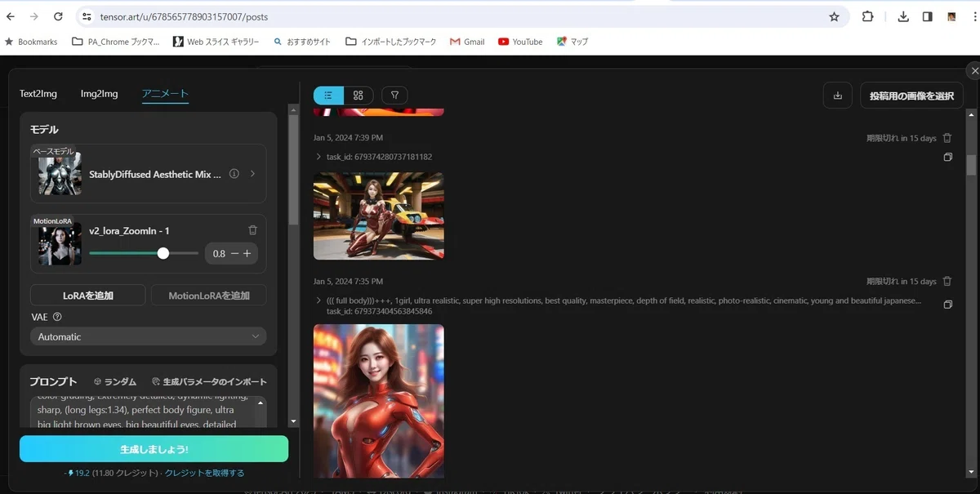Open the Web スライス ギャラリー bookmark
Image resolution: width=980 pixels, height=494 pixels.
click(216, 42)
